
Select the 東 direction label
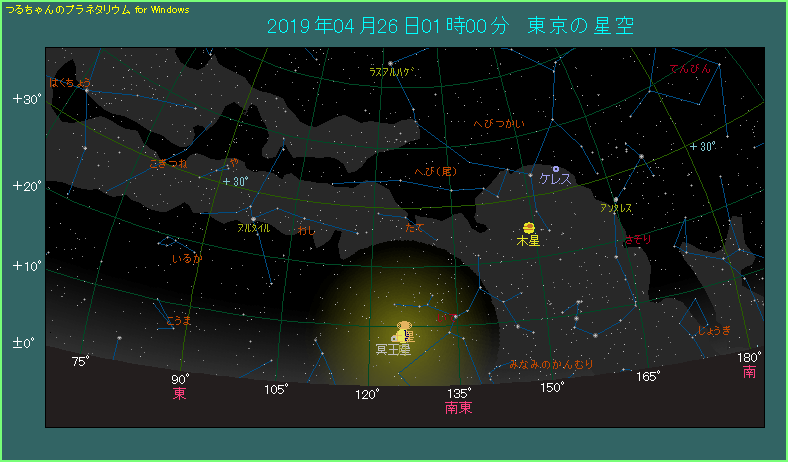(x=180, y=394)
